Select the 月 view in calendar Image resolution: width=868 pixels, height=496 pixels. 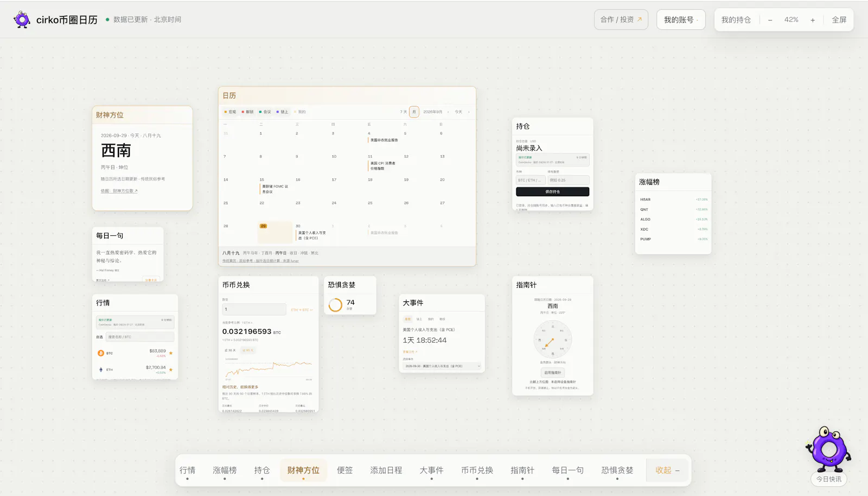pos(414,112)
